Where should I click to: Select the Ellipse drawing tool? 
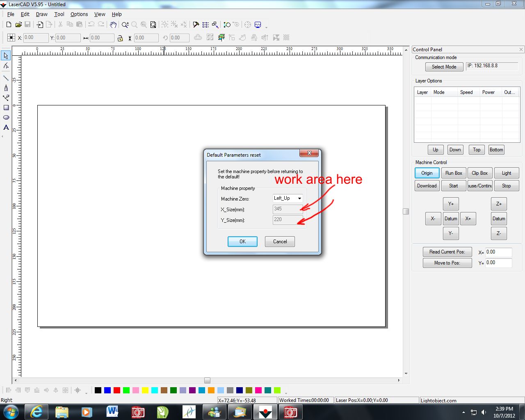tap(6, 118)
